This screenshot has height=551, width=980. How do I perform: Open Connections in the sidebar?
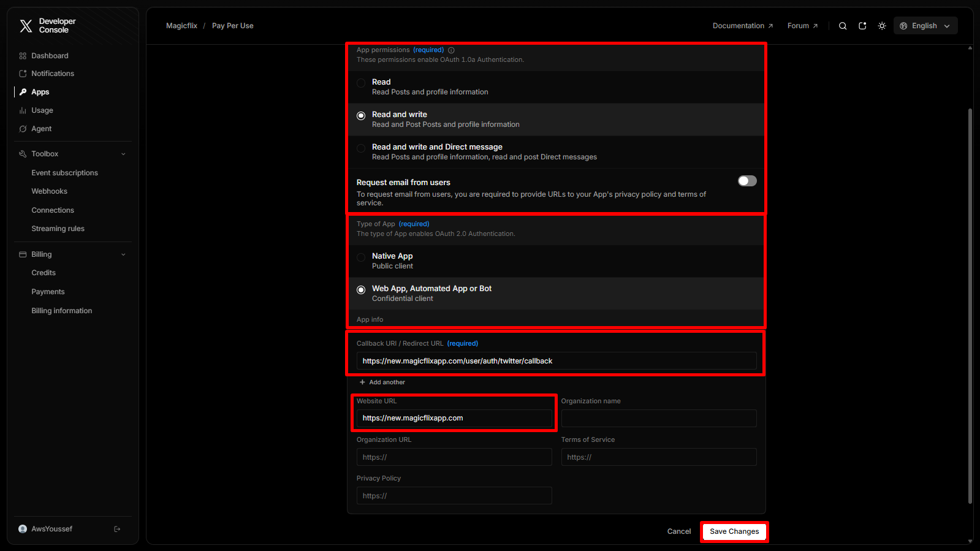pyautogui.click(x=53, y=210)
